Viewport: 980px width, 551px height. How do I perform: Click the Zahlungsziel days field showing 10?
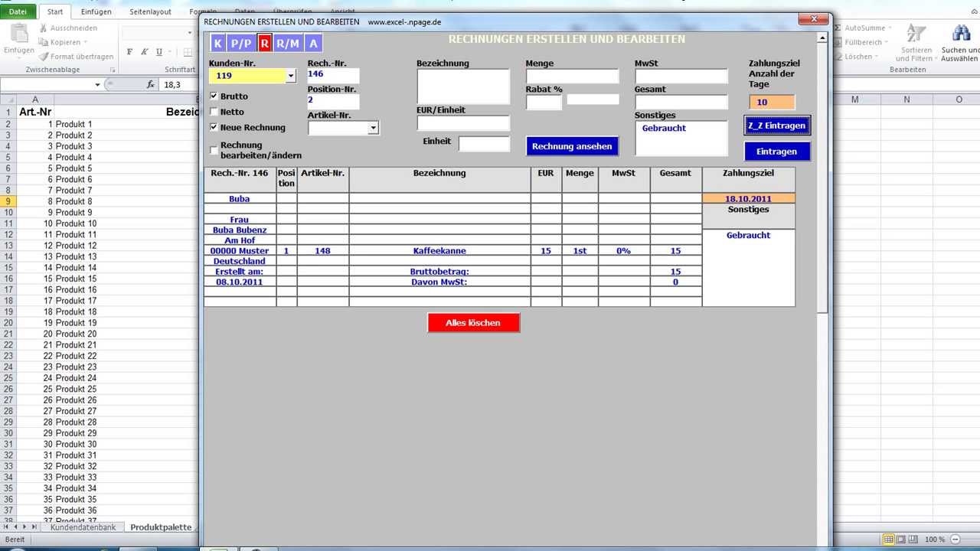772,103
